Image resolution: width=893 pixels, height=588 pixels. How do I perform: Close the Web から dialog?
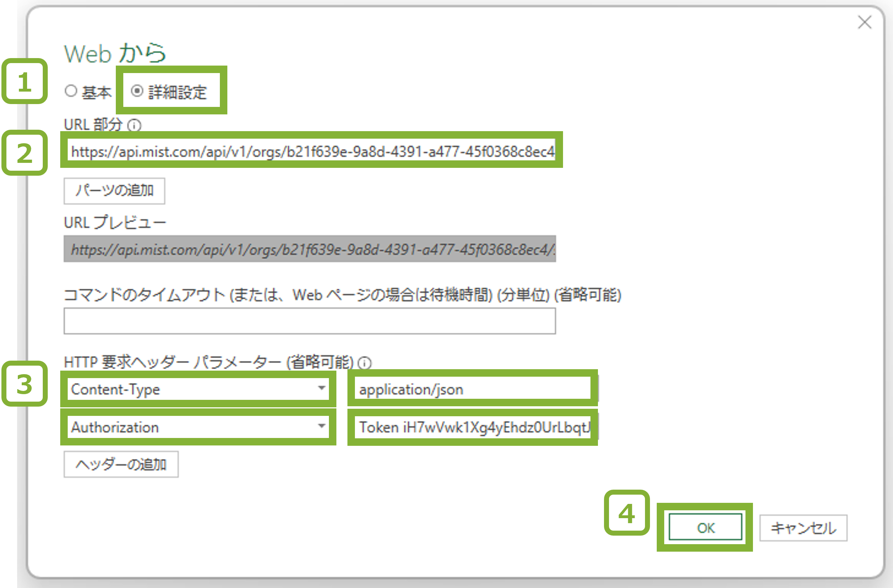pyautogui.click(x=865, y=23)
